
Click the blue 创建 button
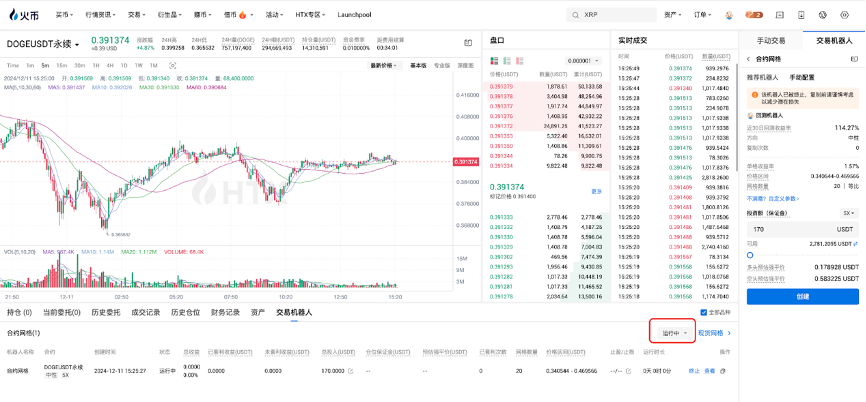(x=802, y=297)
